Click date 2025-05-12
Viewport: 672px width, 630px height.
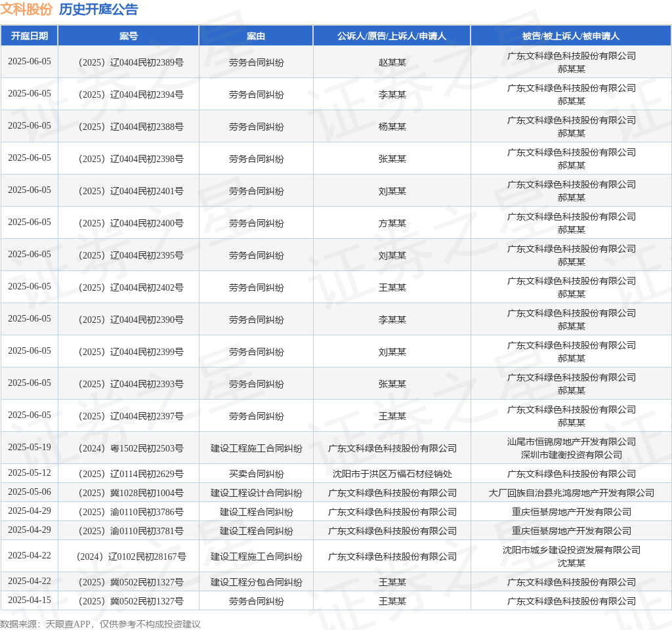pos(29,472)
